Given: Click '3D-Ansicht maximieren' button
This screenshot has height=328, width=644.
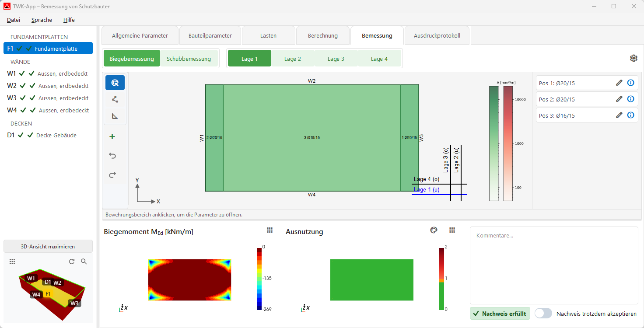Looking at the screenshot, I should coord(48,246).
